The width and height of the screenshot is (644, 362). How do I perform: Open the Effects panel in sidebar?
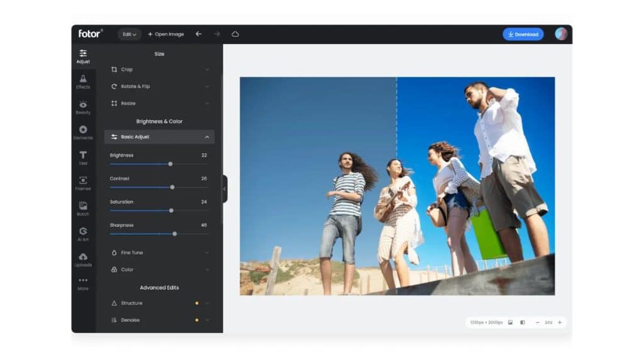coord(83,82)
